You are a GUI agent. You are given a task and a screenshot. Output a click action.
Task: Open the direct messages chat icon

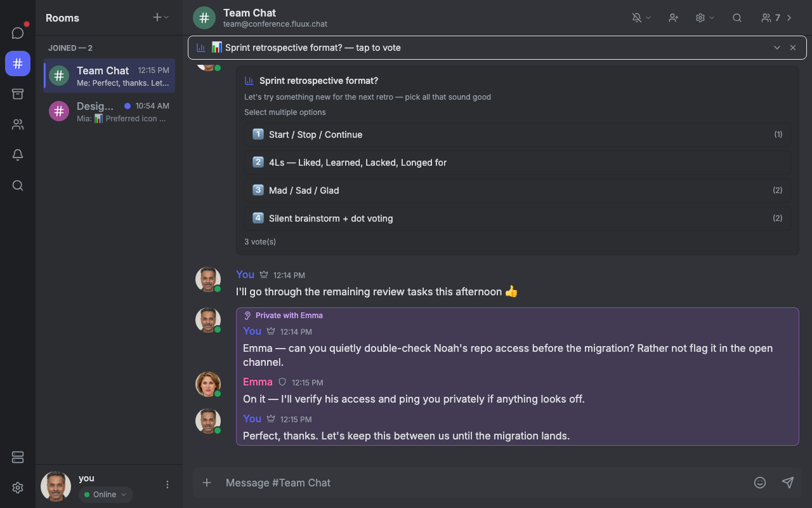[18, 33]
